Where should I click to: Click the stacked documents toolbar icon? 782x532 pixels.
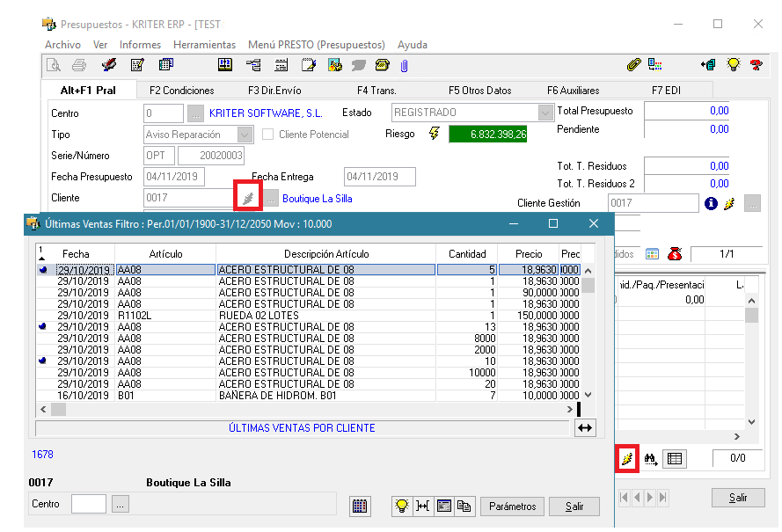click(165, 65)
